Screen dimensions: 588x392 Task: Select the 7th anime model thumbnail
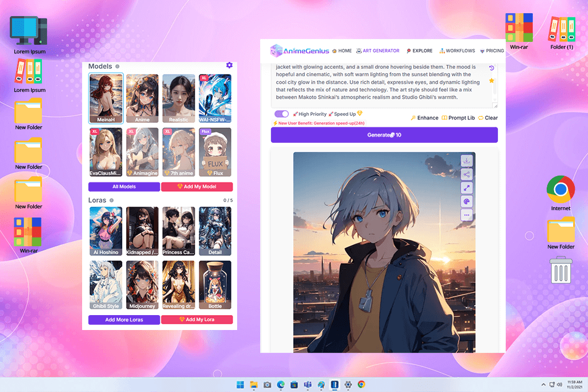(179, 152)
